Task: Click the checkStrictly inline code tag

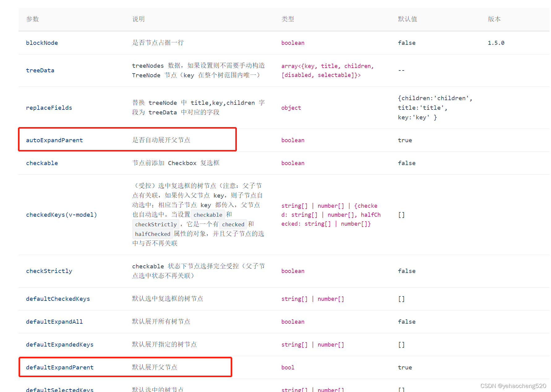Action: coord(156,224)
